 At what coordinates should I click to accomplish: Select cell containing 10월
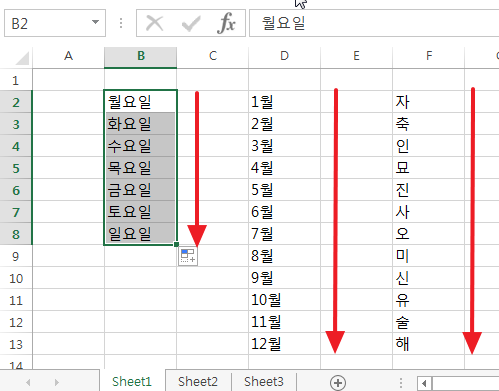284,300
